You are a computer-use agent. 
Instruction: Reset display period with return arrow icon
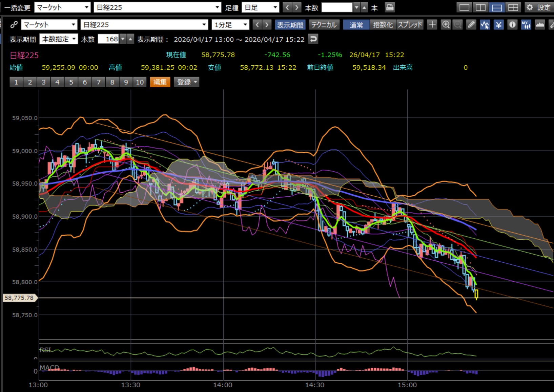(x=313, y=39)
